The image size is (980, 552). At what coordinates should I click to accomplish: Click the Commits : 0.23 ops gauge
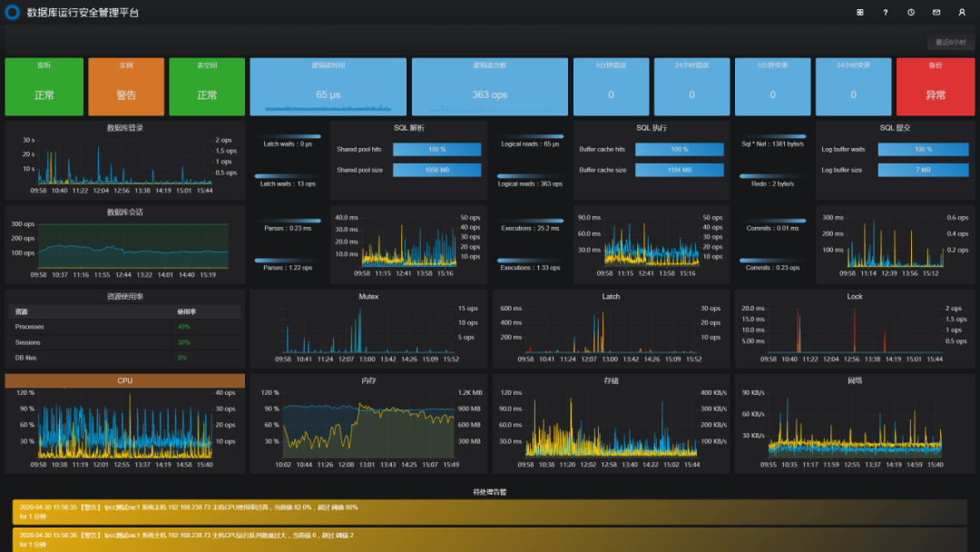tap(772, 264)
